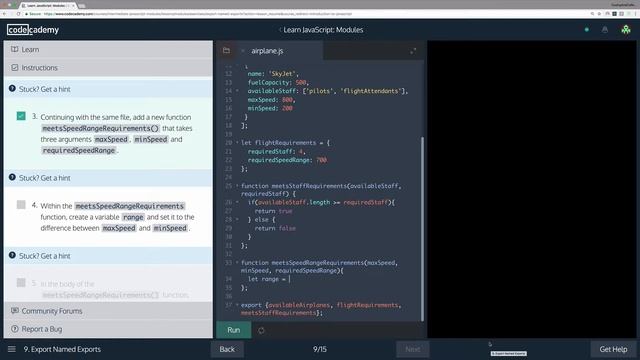640x360 pixels.
Task: Expand the hint below step 4
Action: (108, 256)
